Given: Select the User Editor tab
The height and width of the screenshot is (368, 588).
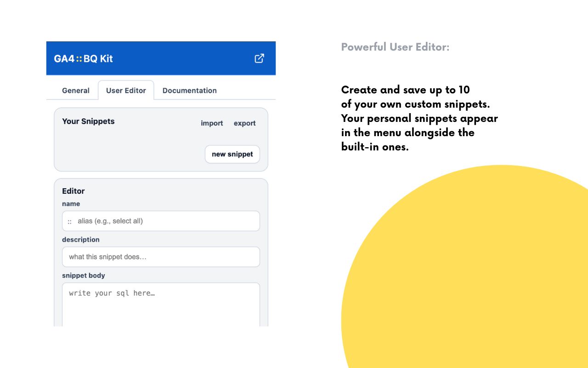Looking at the screenshot, I should (x=126, y=91).
